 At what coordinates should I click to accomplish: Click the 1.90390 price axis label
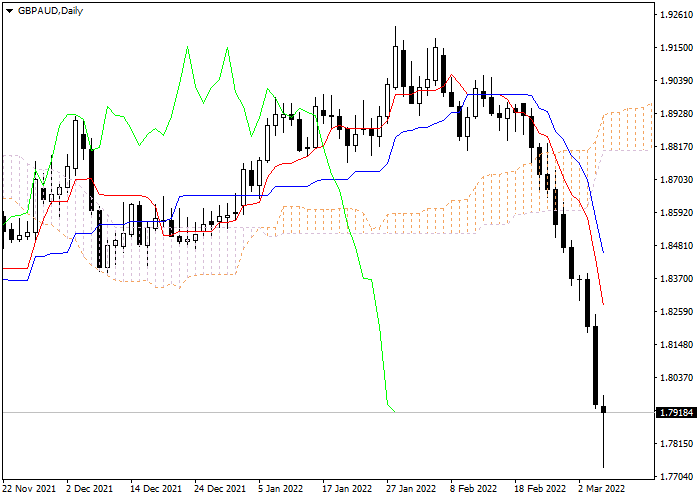(677, 81)
